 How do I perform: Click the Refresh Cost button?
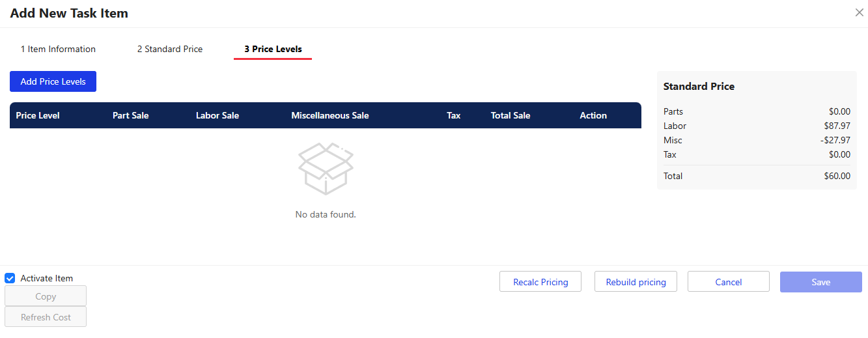pyautogui.click(x=46, y=317)
